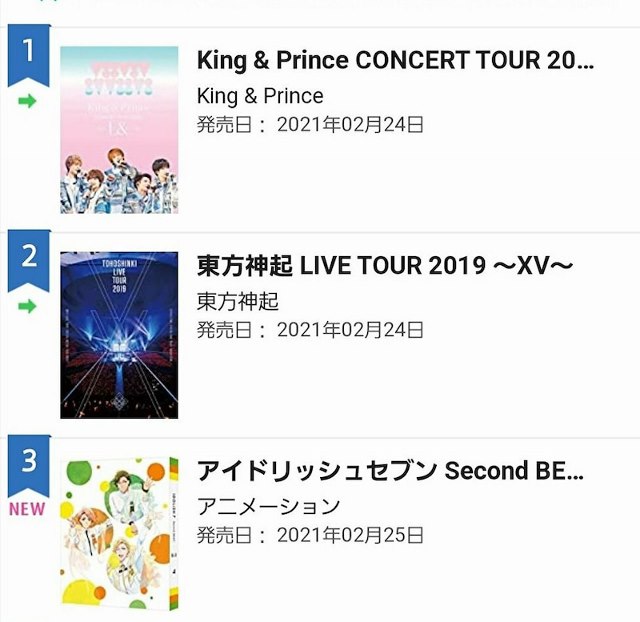The width and height of the screenshot is (640, 622).
Task: Open the アイドリッシュセブン Second BE... title
Action: pos(390,471)
